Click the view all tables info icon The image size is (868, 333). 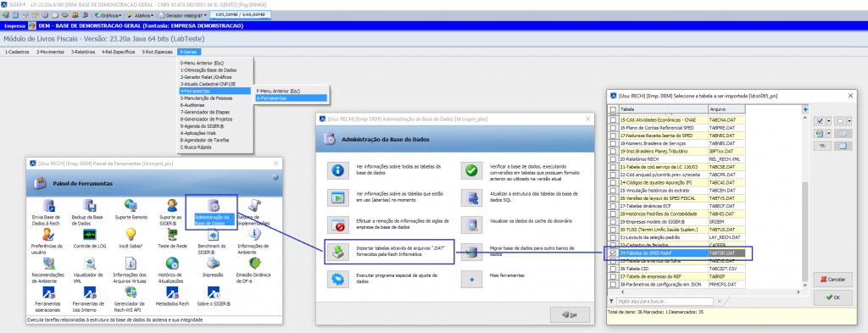point(337,171)
